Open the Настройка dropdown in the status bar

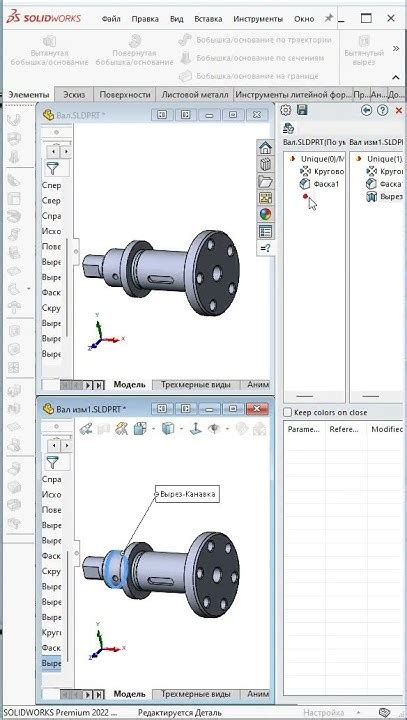tap(358, 713)
